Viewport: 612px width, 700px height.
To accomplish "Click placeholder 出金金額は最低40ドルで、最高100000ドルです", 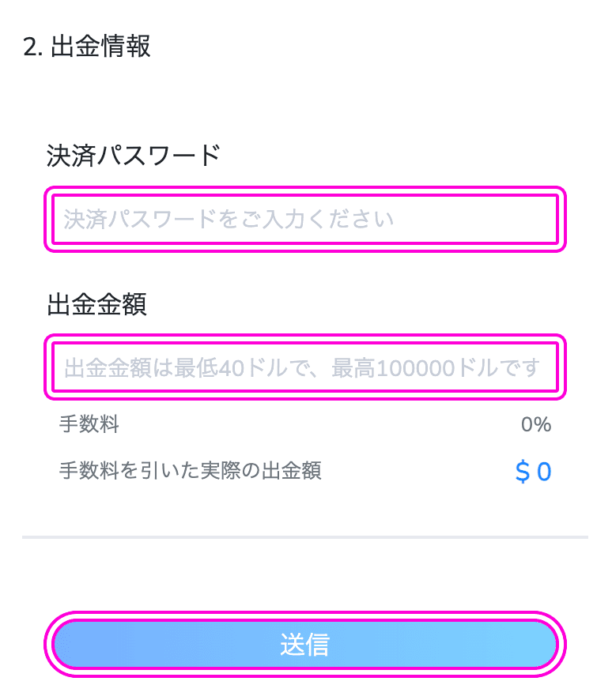I will (x=302, y=368).
